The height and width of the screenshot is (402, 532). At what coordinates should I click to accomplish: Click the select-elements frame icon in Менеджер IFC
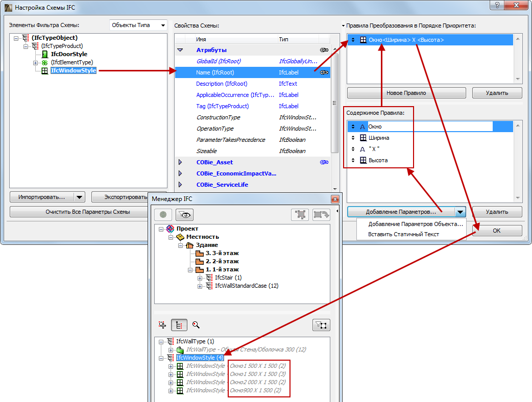coord(300,215)
